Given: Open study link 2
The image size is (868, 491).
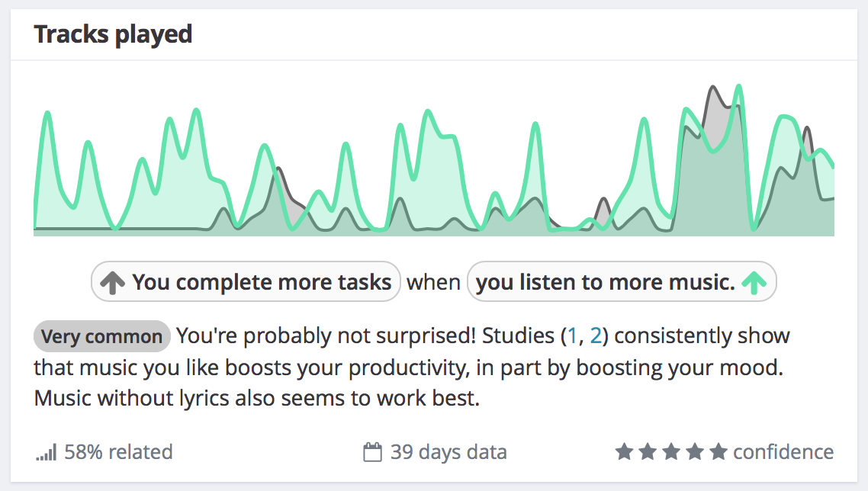Looking at the screenshot, I should click(x=596, y=335).
